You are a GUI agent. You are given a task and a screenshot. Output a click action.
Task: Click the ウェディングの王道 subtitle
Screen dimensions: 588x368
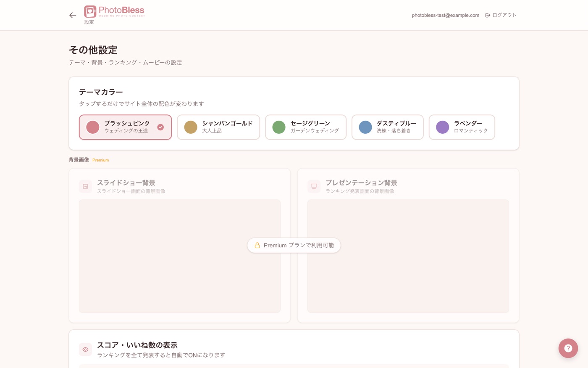(x=126, y=131)
